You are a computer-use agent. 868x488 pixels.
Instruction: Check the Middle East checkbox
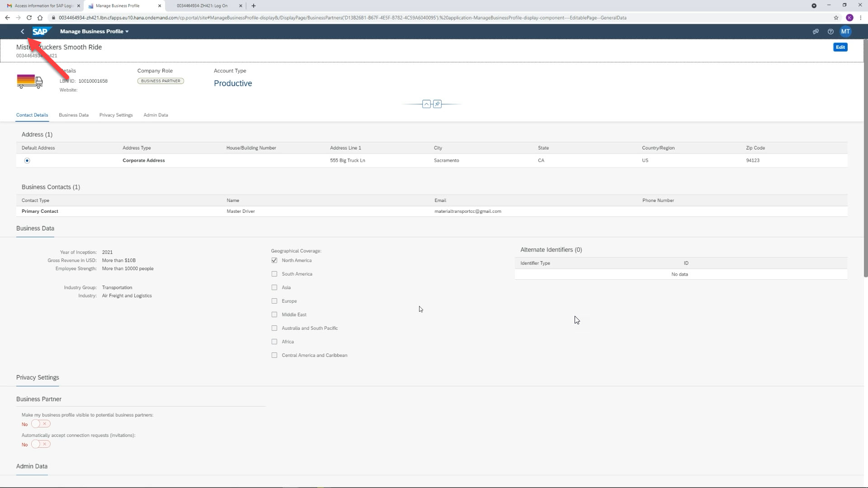tap(274, 315)
